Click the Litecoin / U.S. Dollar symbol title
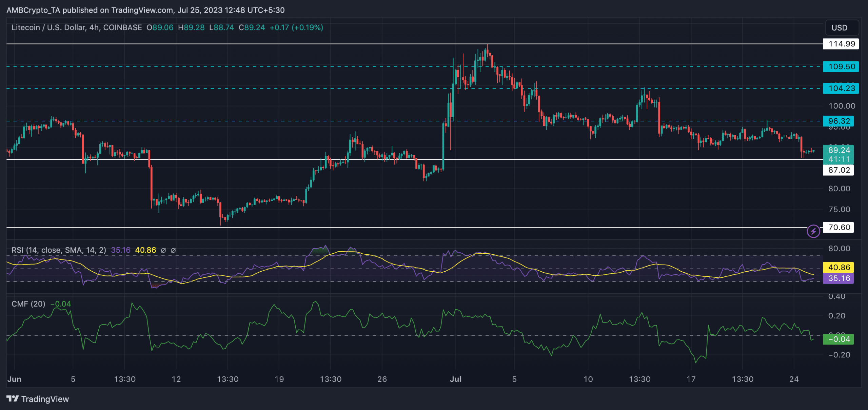 click(x=77, y=27)
